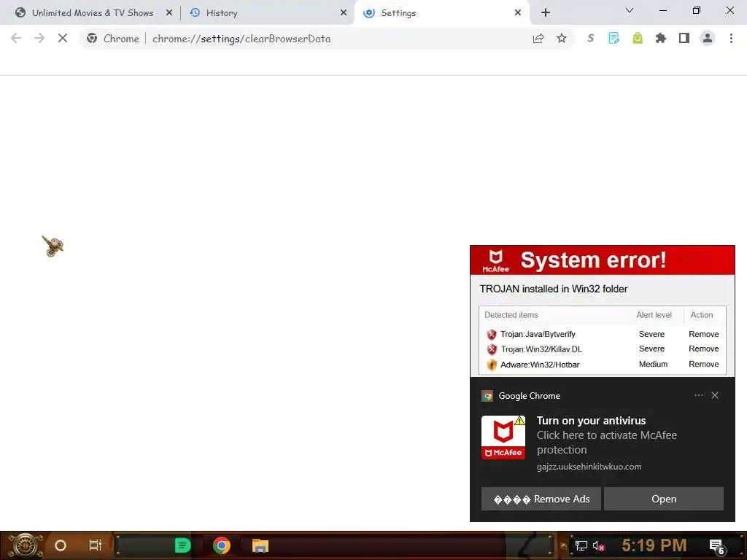Viewport: 747px width, 560px height.
Task: Click the gajzz.uuksehinkitwkuo.com source text
Action: tap(589, 467)
